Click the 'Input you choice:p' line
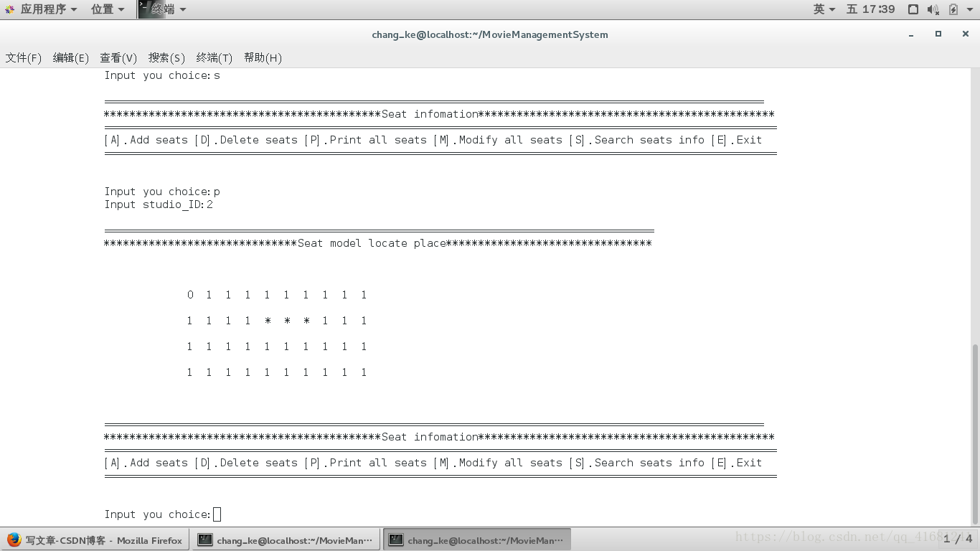Screen dimensions: 980x551 (162, 192)
